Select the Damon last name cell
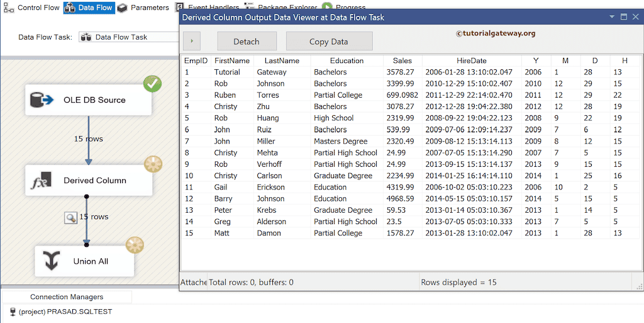 282,233
